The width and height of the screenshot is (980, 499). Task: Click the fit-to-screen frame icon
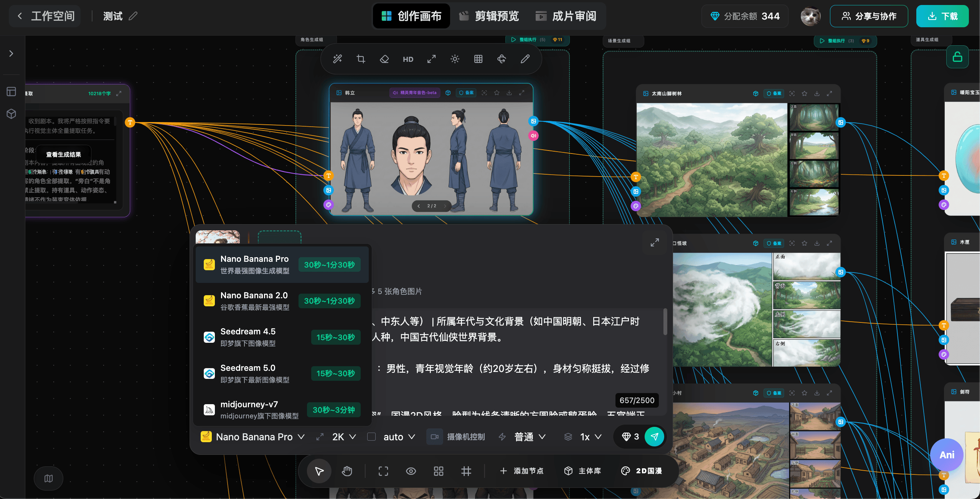pos(383,471)
